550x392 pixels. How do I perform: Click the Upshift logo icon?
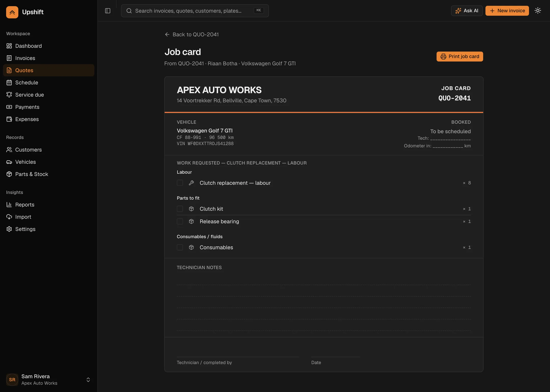(12, 12)
